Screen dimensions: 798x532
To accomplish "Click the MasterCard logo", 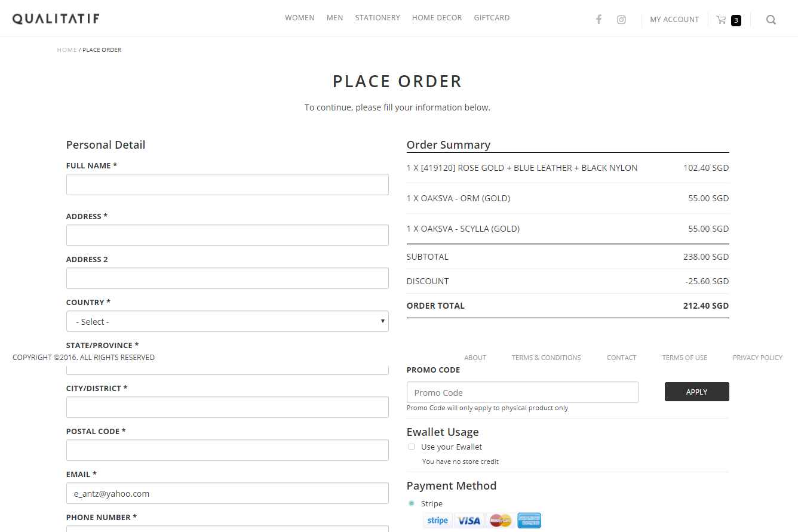I will 501,521.
